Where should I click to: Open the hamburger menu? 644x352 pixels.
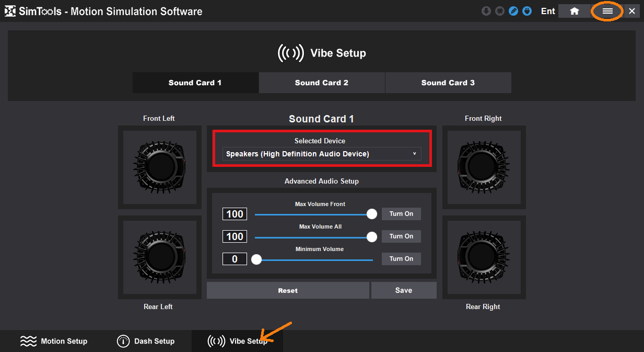tap(607, 11)
